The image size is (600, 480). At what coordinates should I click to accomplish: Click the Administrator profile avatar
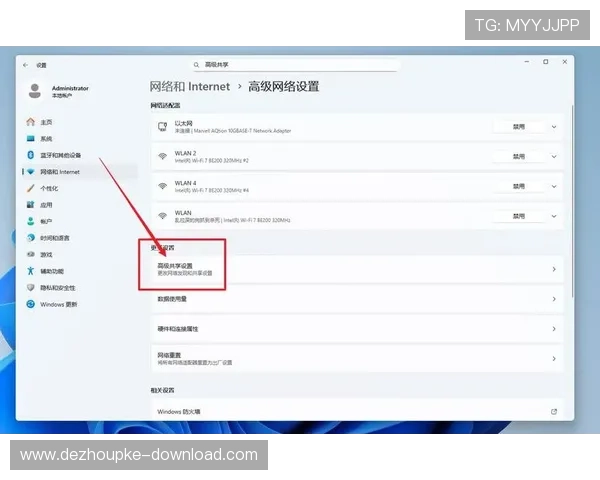pyautogui.click(x=35, y=91)
